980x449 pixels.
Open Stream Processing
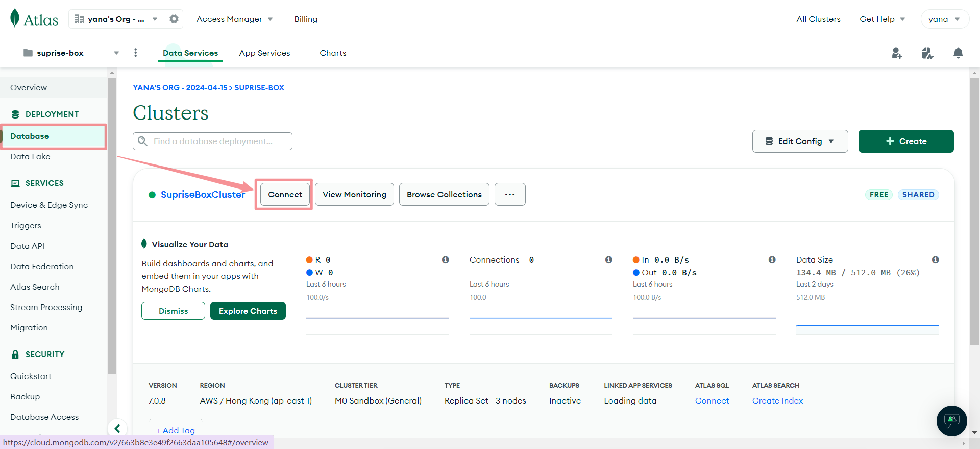tap(46, 307)
